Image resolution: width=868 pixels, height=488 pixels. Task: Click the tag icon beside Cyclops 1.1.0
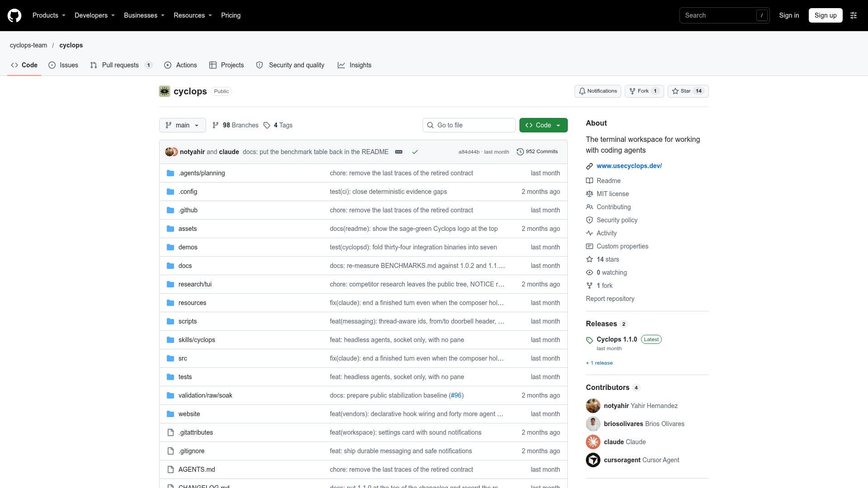coord(590,340)
